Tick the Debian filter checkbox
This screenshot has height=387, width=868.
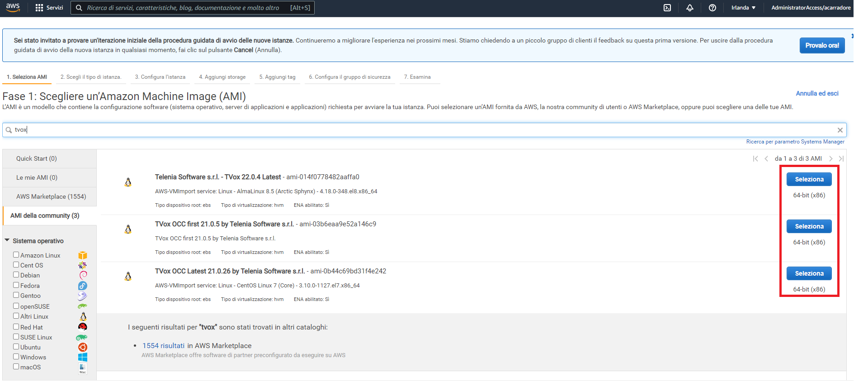pyautogui.click(x=16, y=275)
